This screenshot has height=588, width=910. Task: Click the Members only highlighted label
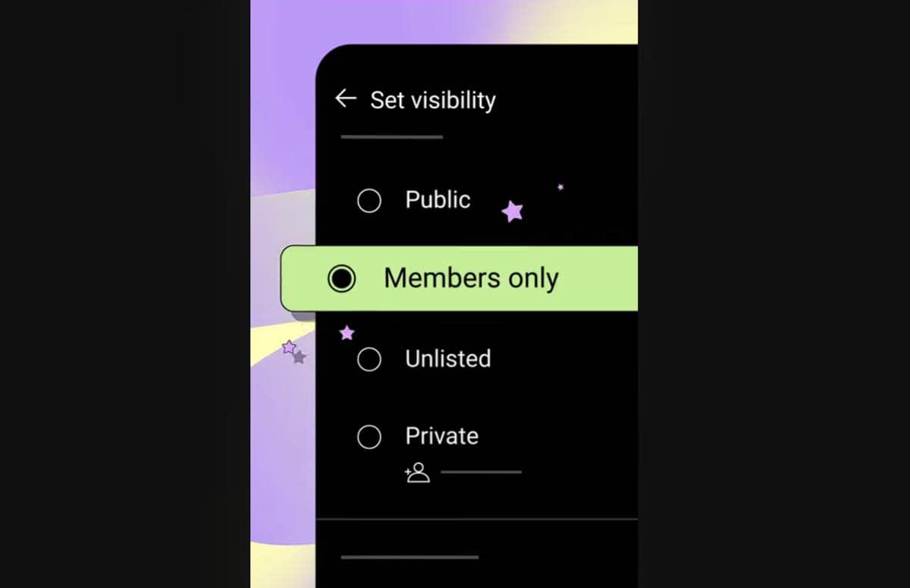pyautogui.click(x=471, y=278)
